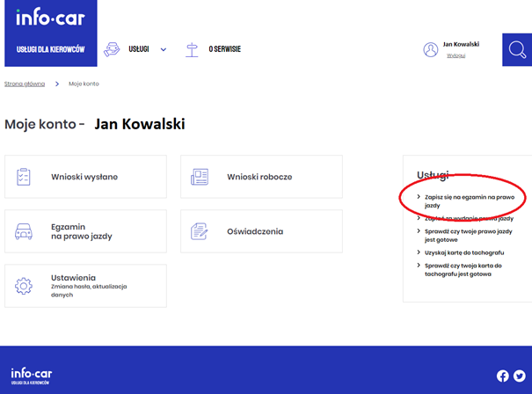Viewport: 532px width, 394px height.
Task: Open Sprawdź czy twoje prawo jazdy link
Action: pos(468,236)
